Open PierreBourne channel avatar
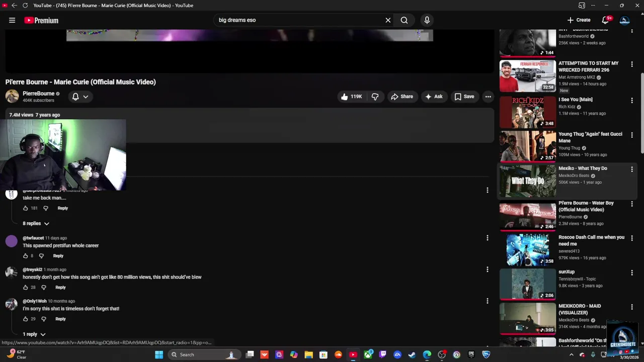Screen dimensions: 644x362 coord(12,96)
